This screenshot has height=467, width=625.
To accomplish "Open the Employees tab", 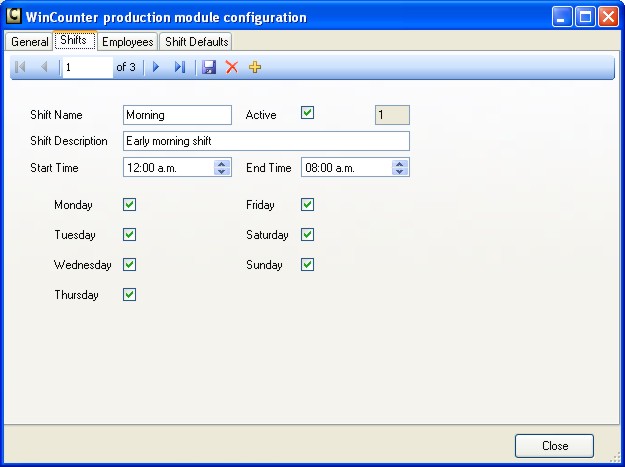I will (128, 41).
